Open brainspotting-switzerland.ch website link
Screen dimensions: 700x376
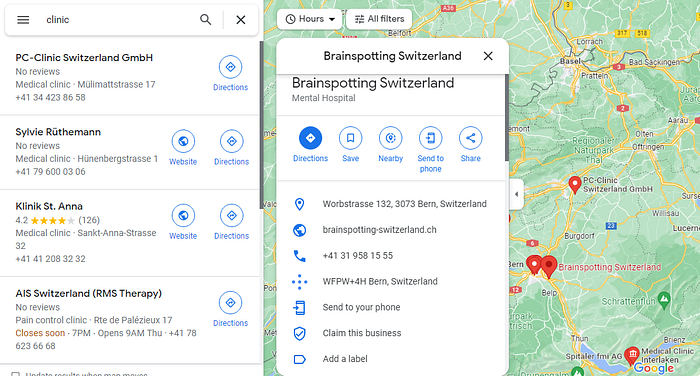(x=379, y=230)
